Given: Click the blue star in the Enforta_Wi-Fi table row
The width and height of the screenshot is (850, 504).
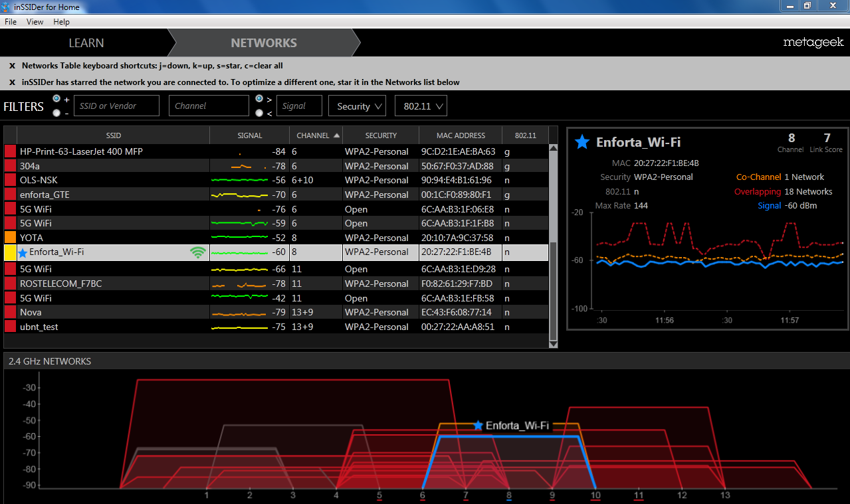Looking at the screenshot, I should point(23,252).
